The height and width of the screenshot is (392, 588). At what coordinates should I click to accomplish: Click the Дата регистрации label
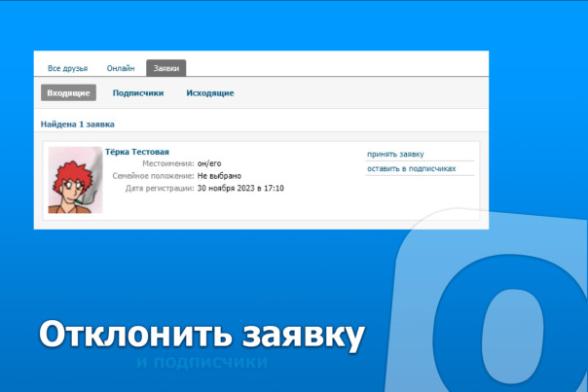click(160, 188)
